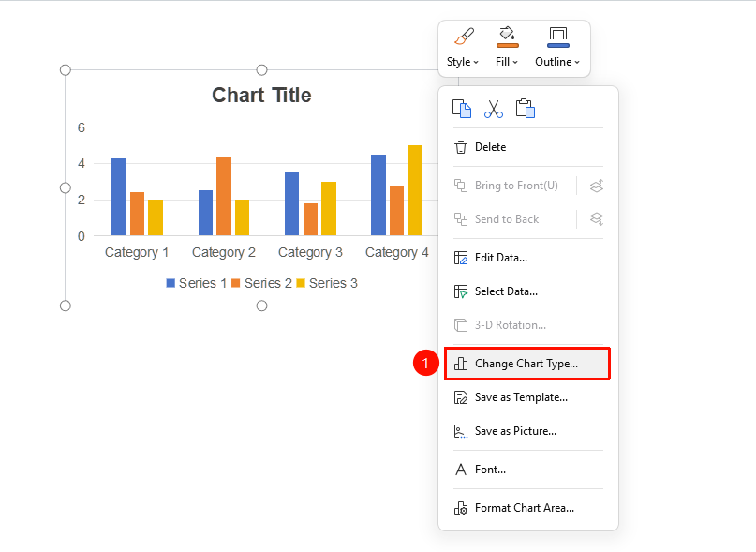
Task: Click the Series 2 legend entry
Action: click(x=261, y=283)
